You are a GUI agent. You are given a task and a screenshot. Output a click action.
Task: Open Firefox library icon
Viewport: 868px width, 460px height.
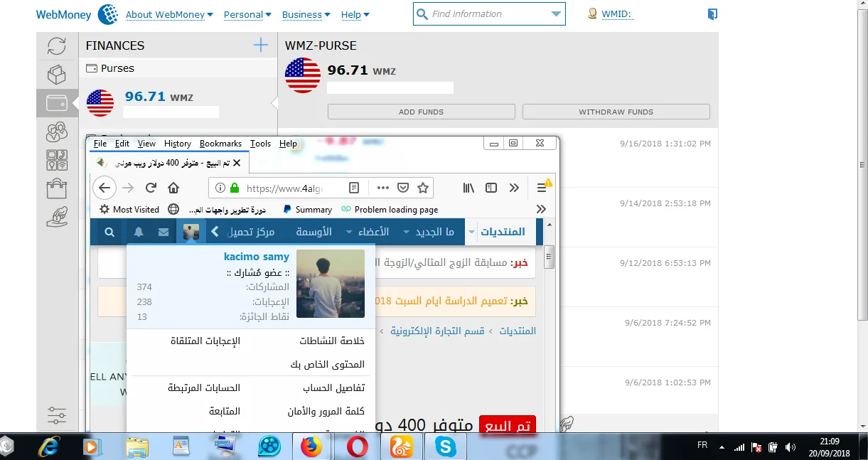468,188
